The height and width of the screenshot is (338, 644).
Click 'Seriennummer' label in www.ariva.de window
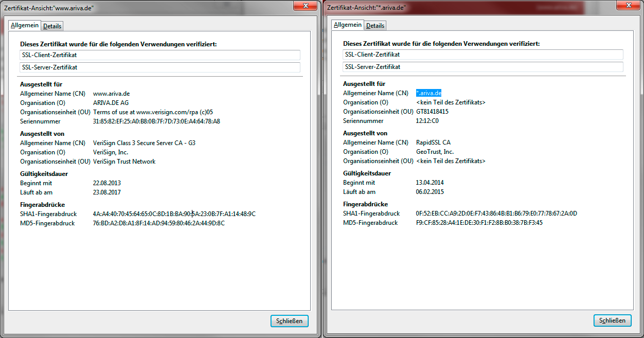tap(40, 121)
